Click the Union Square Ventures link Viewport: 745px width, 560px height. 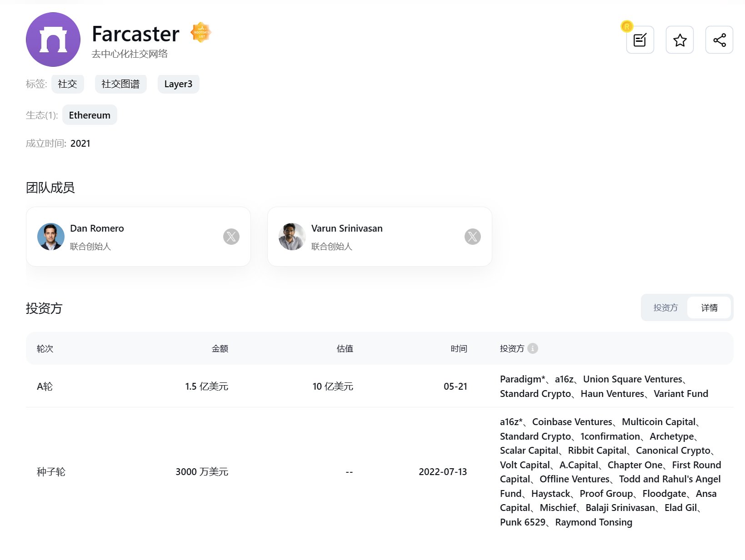tap(633, 379)
